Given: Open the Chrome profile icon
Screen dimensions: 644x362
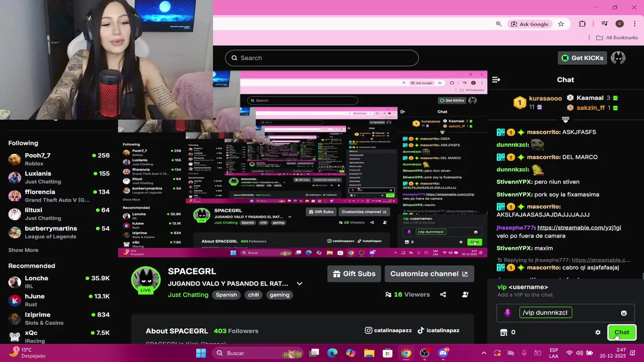Looking at the screenshot, I should pos(620,24).
